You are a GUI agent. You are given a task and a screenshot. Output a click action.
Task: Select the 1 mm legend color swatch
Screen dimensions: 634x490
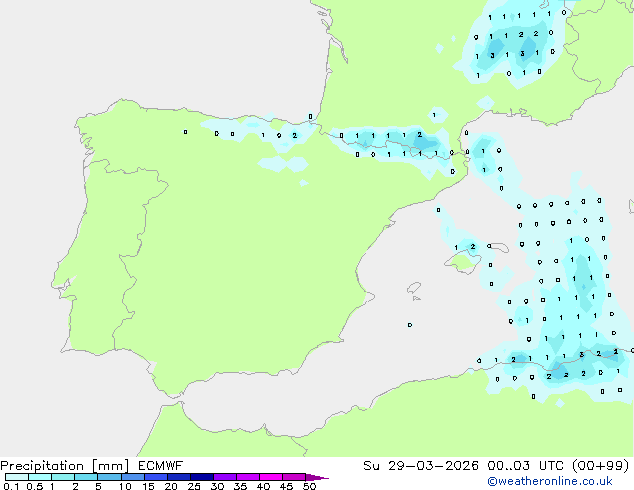(63, 477)
